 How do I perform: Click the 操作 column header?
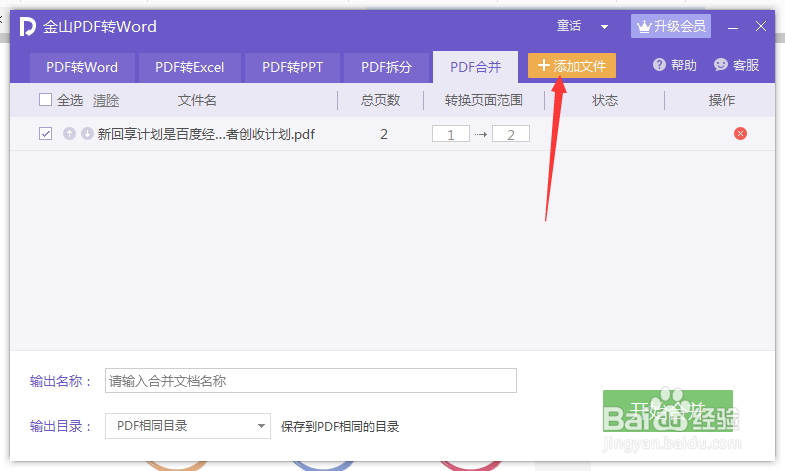(721, 100)
